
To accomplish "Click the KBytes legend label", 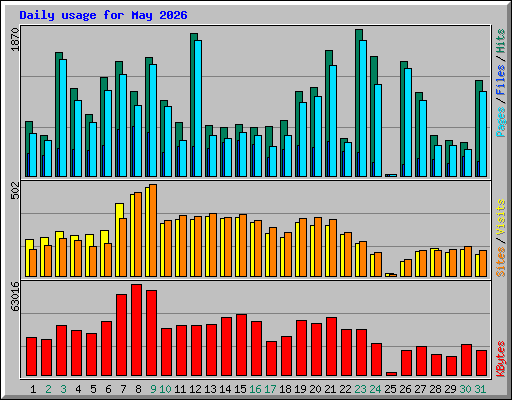I will point(501,359).
